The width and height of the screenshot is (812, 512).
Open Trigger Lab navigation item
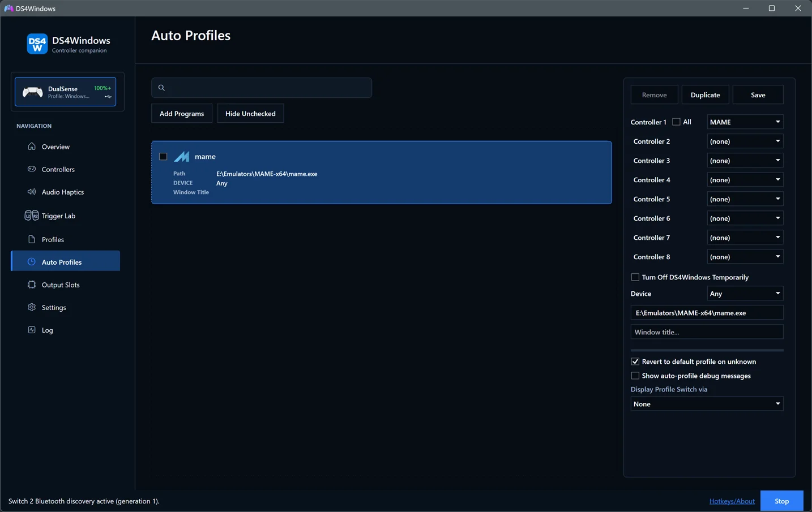coord(66,216)
